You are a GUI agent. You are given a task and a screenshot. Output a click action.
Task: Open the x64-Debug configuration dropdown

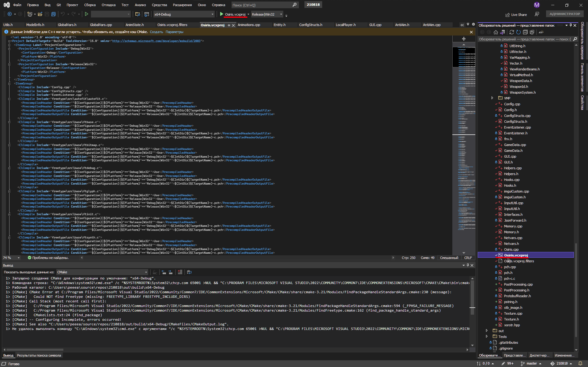[x=212, y=14]
